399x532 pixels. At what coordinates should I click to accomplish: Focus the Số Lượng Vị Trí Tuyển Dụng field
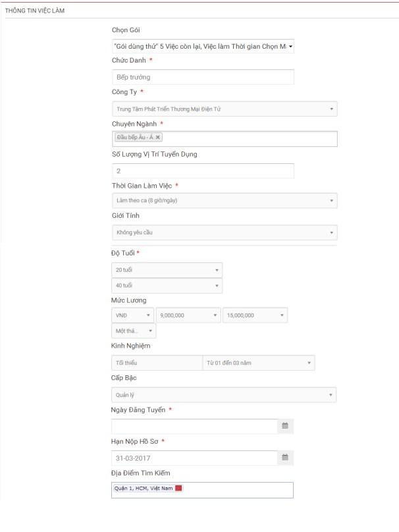203,171
